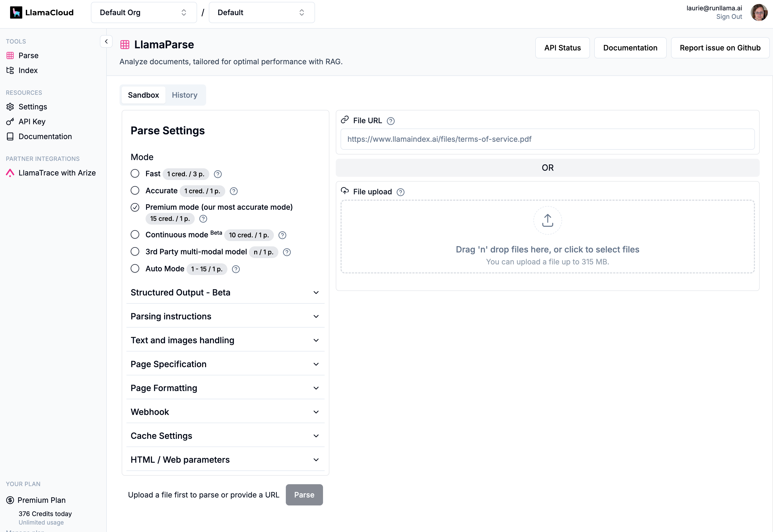This screenshot has width=773, height=532.
Task: Click the Parse grid icon in sidebar
Action: (10, 55)
